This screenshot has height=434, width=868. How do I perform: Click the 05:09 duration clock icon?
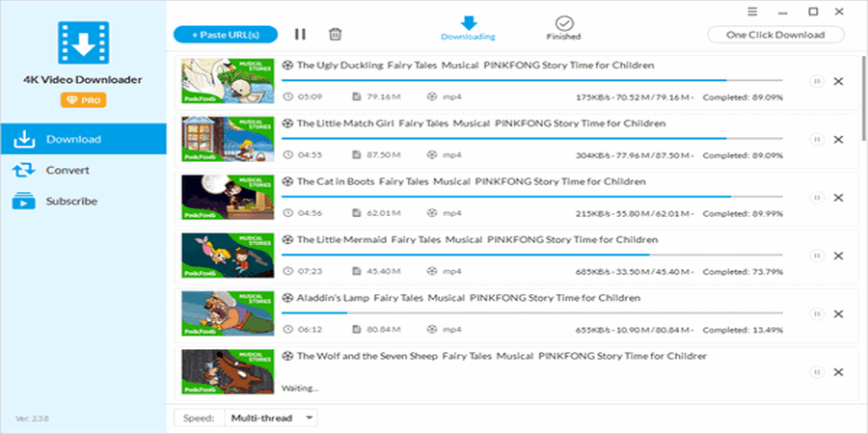pos(287,96)
